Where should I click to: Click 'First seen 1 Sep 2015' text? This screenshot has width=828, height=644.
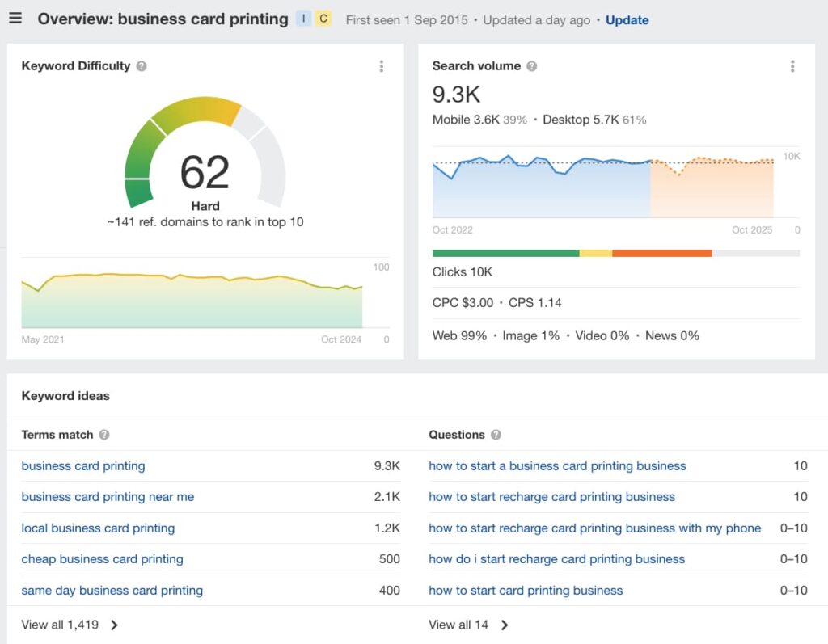coord(407,20)
